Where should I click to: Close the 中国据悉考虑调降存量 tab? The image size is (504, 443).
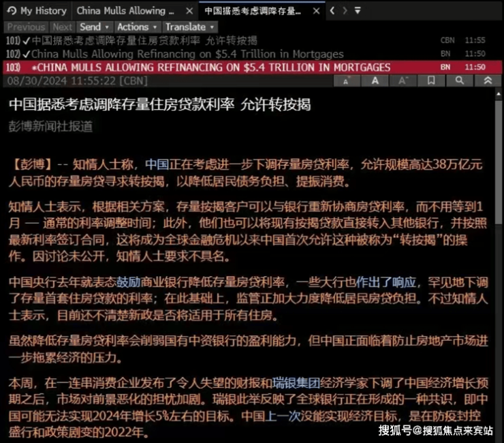tap(316, 11)
